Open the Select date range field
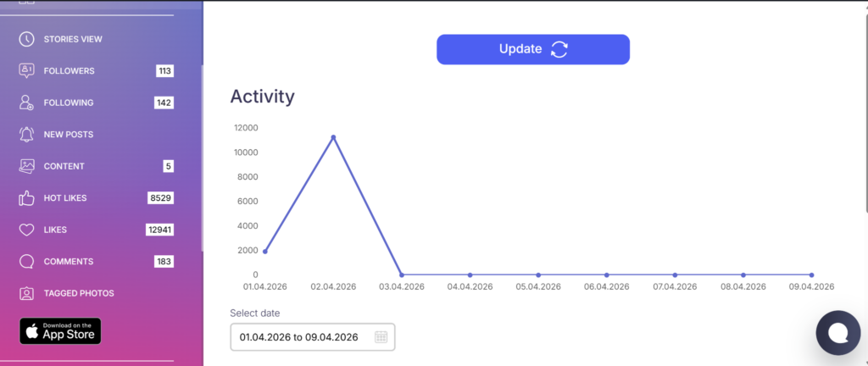Image resolution: width=868 pixels, height=366 pixels. click(299, 337)
